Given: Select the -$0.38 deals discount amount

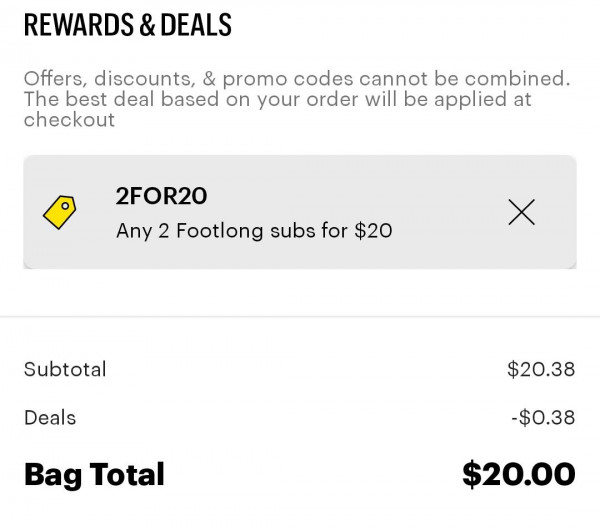Looking at the screenshot, I should (x=543, y=417).
